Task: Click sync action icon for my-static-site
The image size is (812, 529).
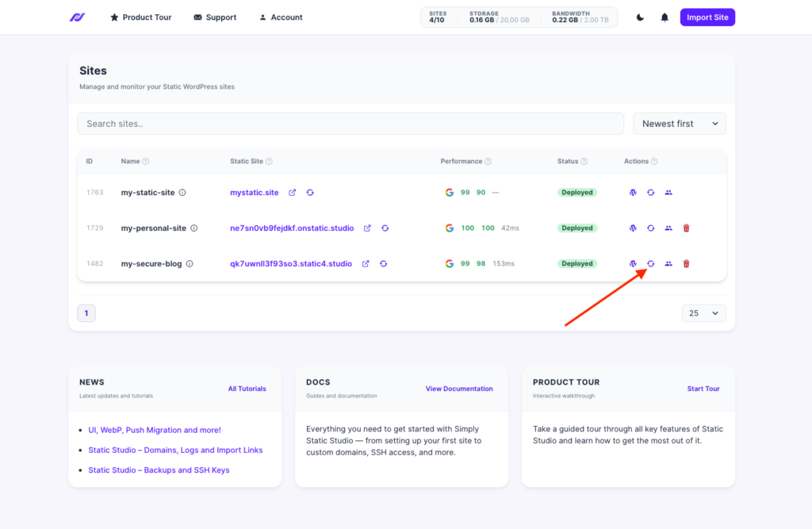Action: pos(651,192)
